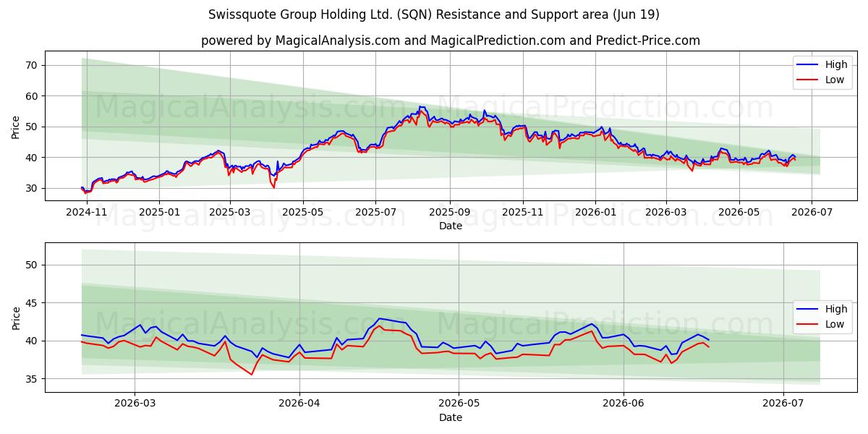Click the 2026-03 tick label on the top chart
The image size is (868, 434).
pos(665,213)
